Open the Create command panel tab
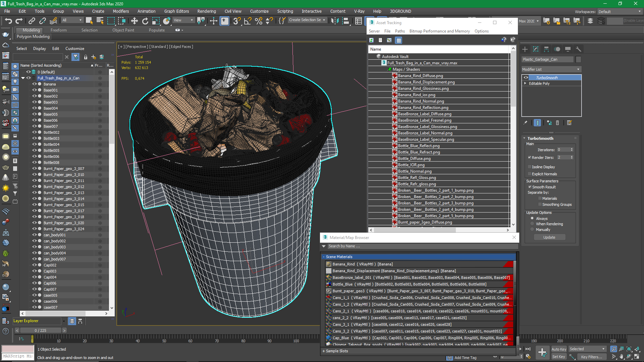Image resolution: width=644 pixels, height=362 pixels. (x=525, y=49)
